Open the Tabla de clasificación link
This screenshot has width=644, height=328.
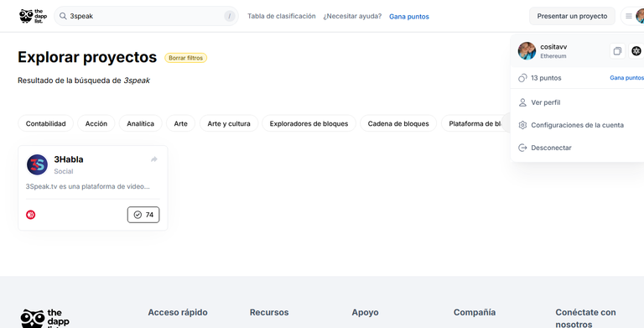282,16
